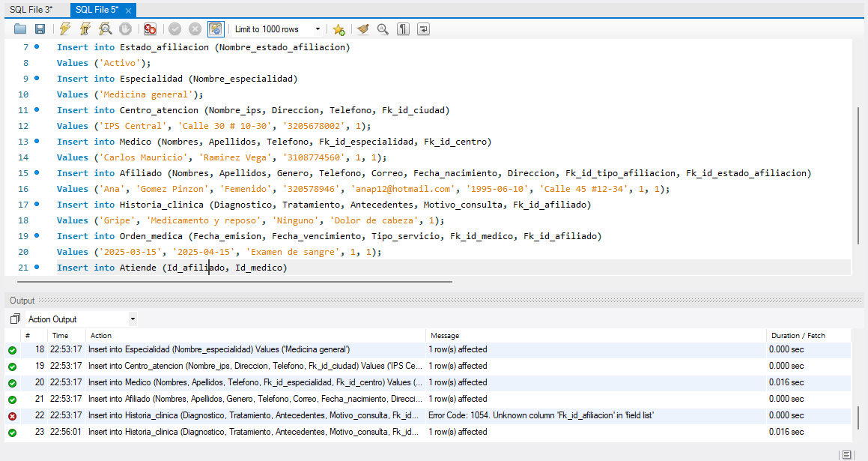
Task: Open the Find magnifier tool in toolbar
Action: 383,29
